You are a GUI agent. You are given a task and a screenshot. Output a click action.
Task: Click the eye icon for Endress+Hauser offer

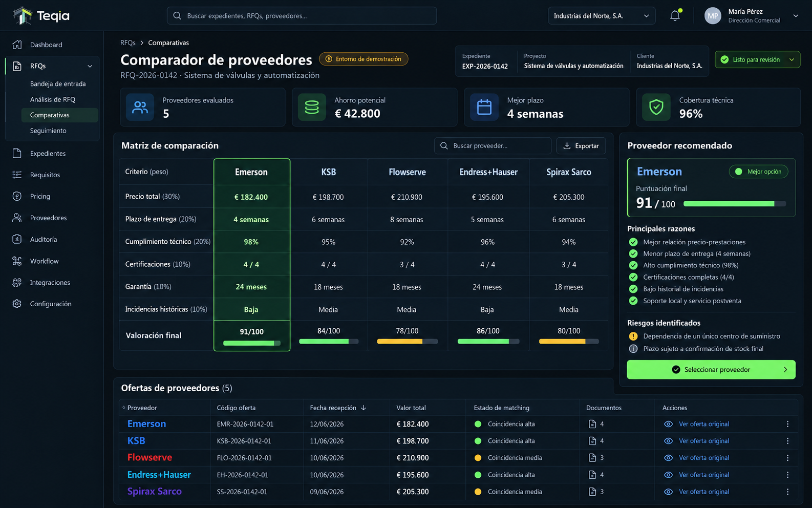pyautogui.click(x=668, y=475)
